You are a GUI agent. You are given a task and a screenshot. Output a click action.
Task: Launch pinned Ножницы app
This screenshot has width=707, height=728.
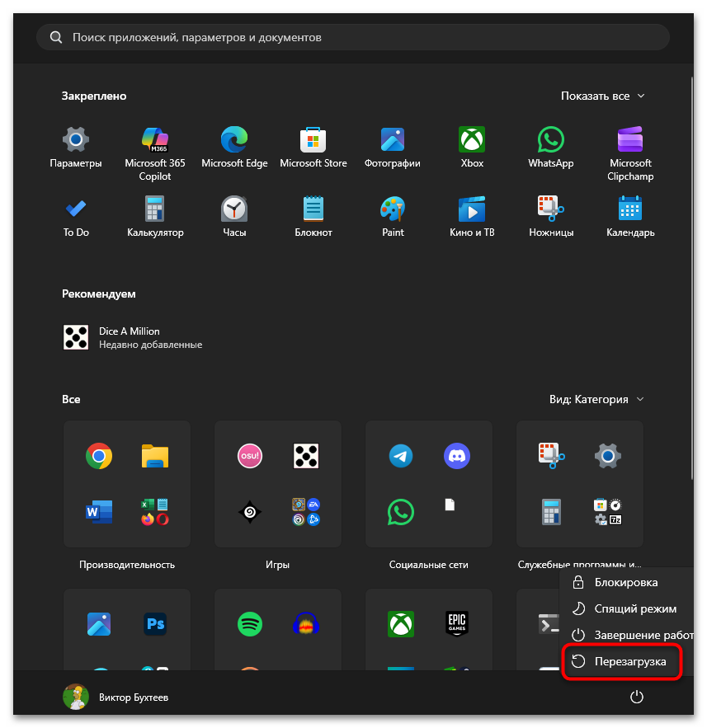coord(551,217)
